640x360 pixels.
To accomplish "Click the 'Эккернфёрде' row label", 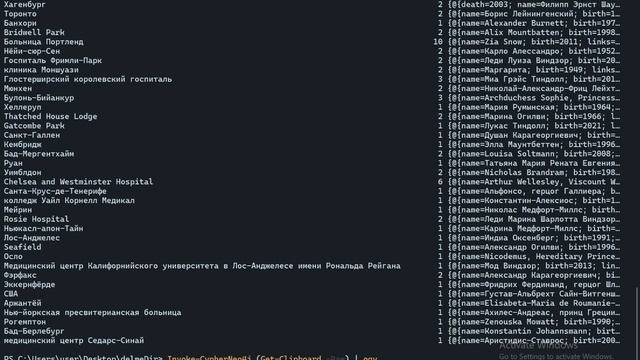I will coord(29,285).
